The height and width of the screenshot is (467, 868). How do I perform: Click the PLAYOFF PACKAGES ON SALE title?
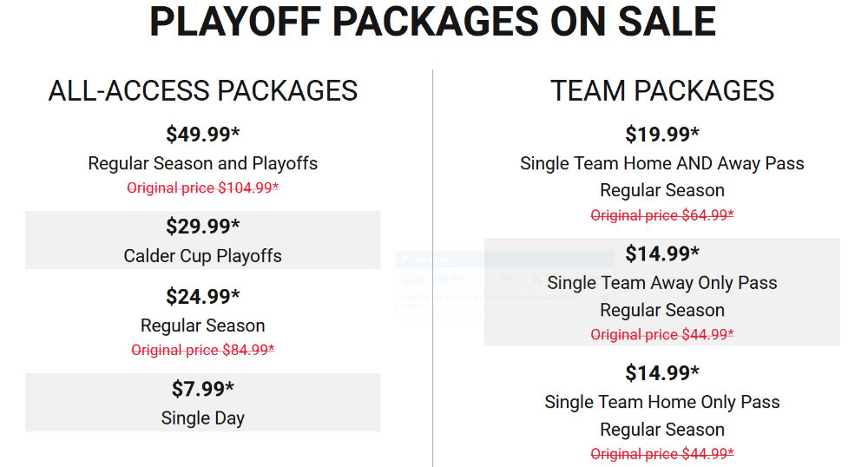[x=433, y=22]
